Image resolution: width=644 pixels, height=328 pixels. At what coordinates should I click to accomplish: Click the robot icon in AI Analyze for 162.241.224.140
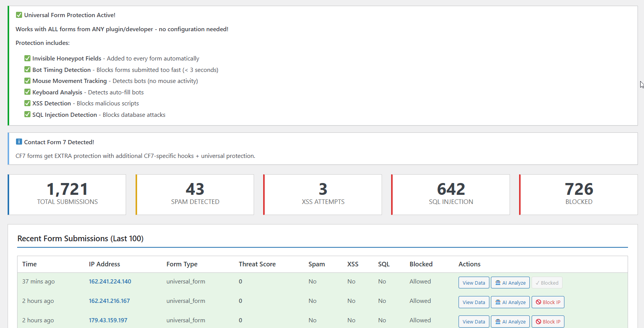(498, 283)
